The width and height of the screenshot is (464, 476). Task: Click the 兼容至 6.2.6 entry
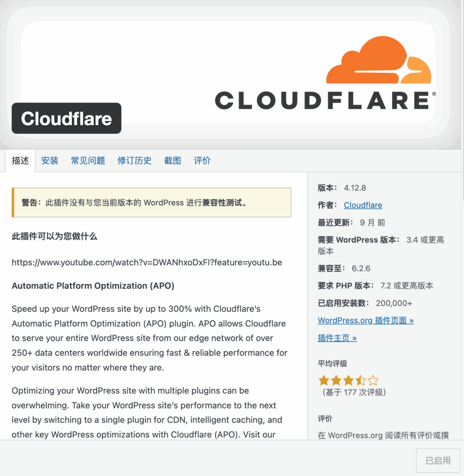344,268
